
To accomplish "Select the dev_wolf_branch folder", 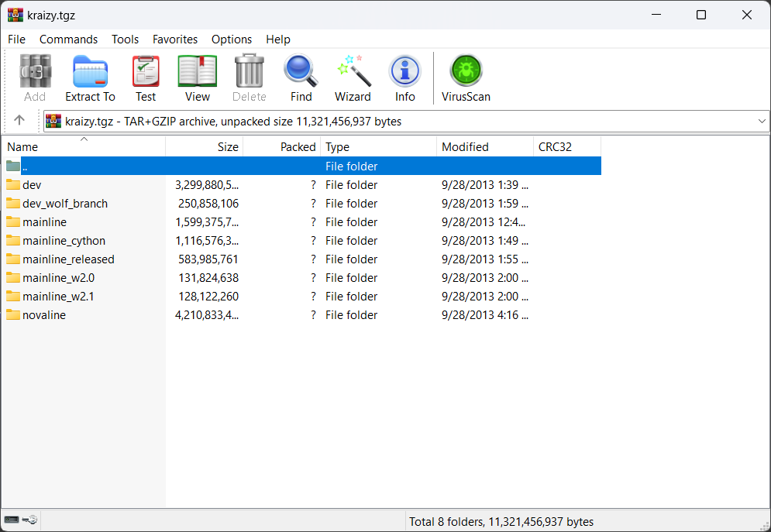I will [x=65, y=204].
